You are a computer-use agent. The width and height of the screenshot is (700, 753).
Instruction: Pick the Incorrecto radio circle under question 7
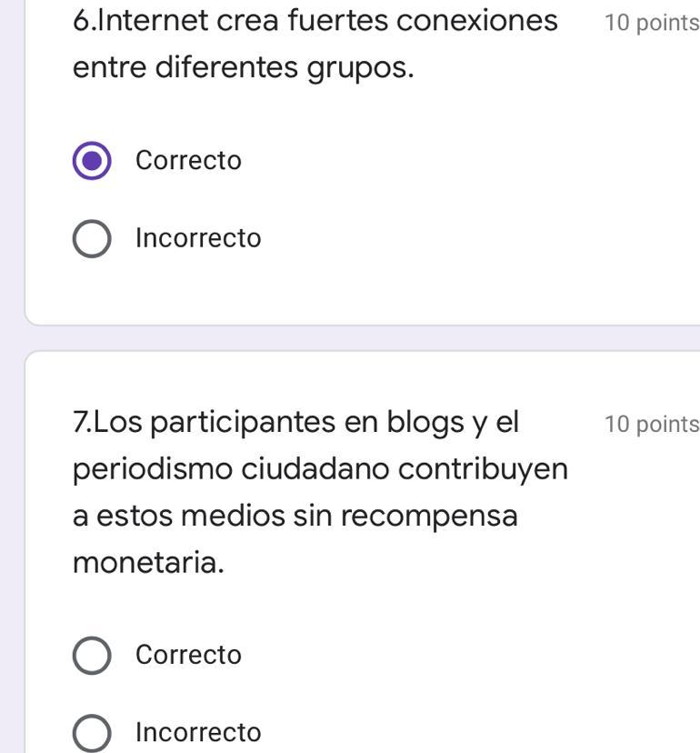[x=92, y=733]
